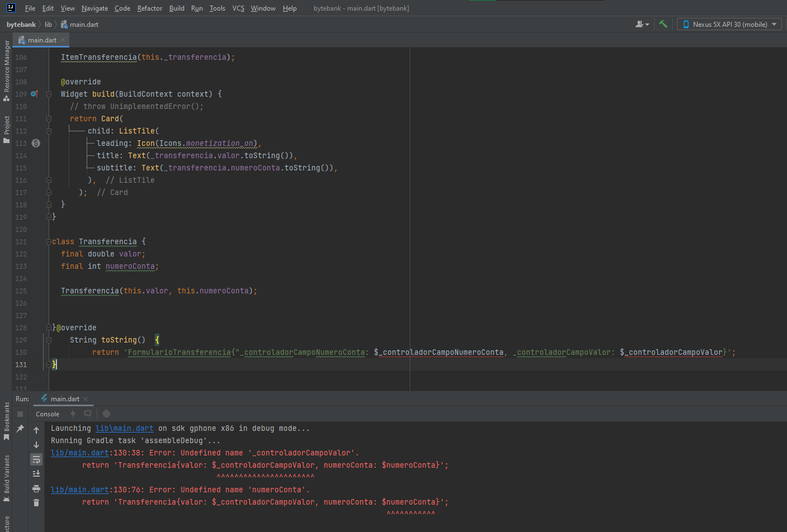Image resolution: width=787 pixels, height=532 pixels.
Task: Select the Console tab in Run panel
Action: (x=48, y=414)
